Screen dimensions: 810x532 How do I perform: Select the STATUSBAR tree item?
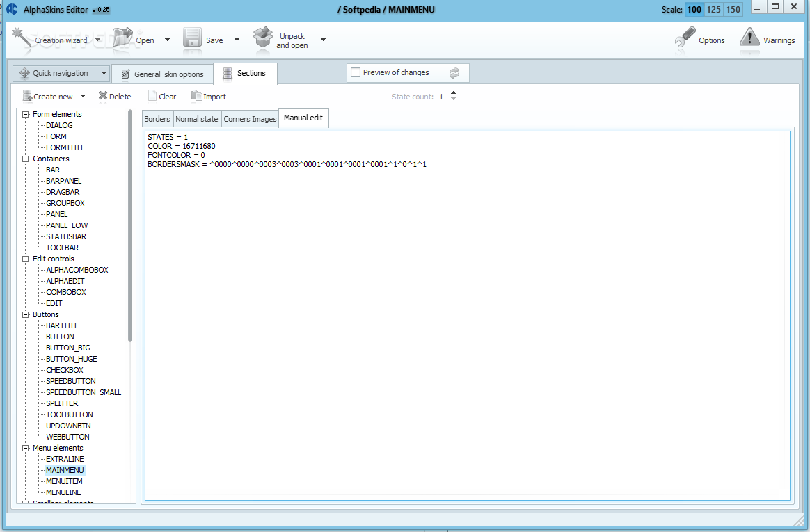[66, 236]
